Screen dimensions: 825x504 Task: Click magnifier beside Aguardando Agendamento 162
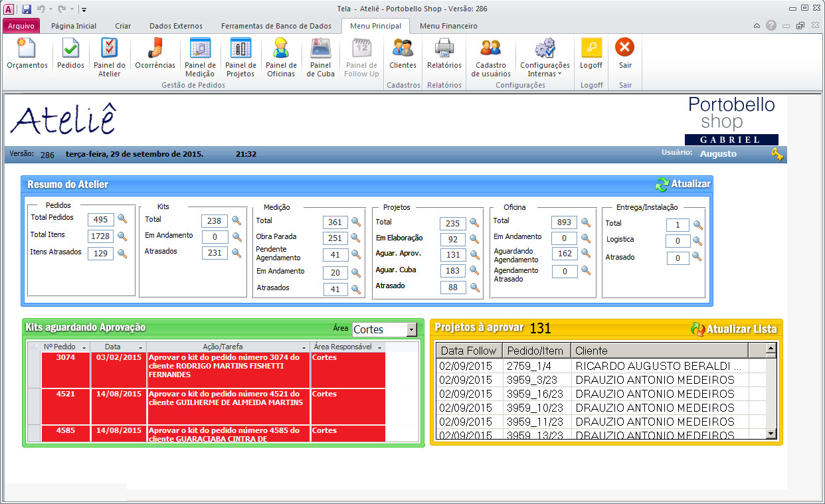(585, 253)
